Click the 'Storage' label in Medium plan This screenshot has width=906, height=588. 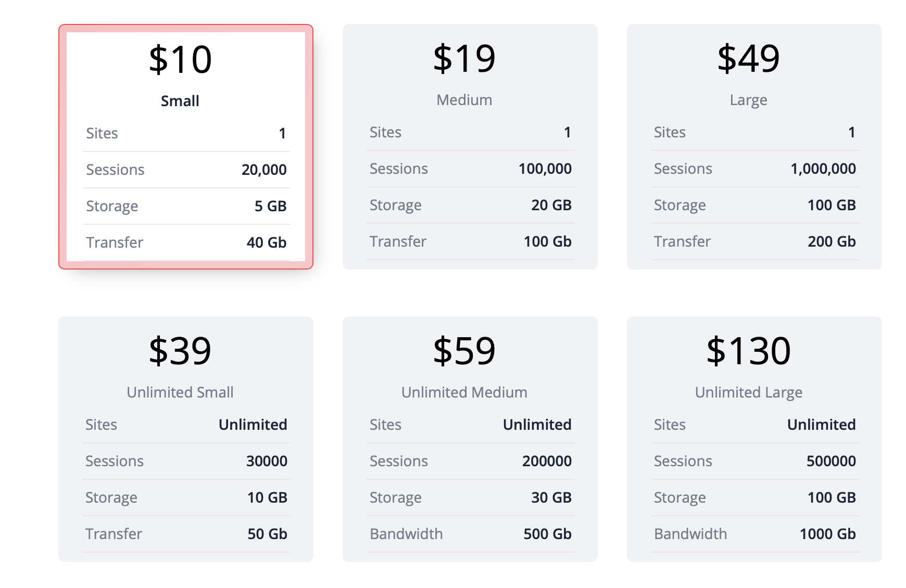pos(396,206)
